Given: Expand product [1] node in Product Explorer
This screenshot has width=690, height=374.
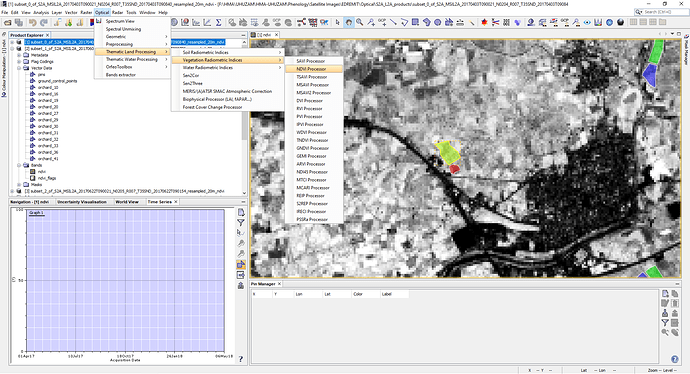Looking at the screenshot, I should [x=12, y=42].
